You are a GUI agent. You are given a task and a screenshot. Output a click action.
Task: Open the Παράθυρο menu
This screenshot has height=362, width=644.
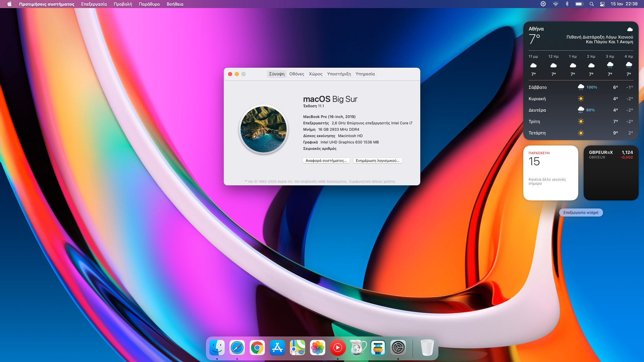149,4
